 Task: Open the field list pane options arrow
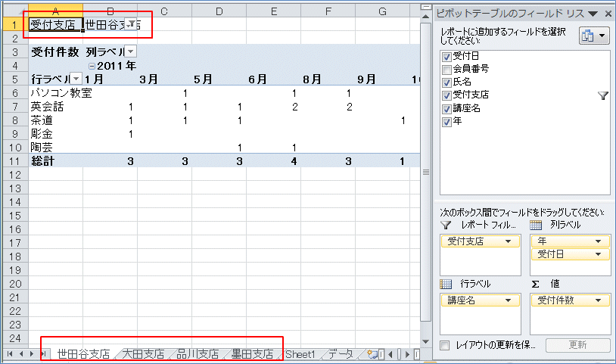click(x=593, y=14)
